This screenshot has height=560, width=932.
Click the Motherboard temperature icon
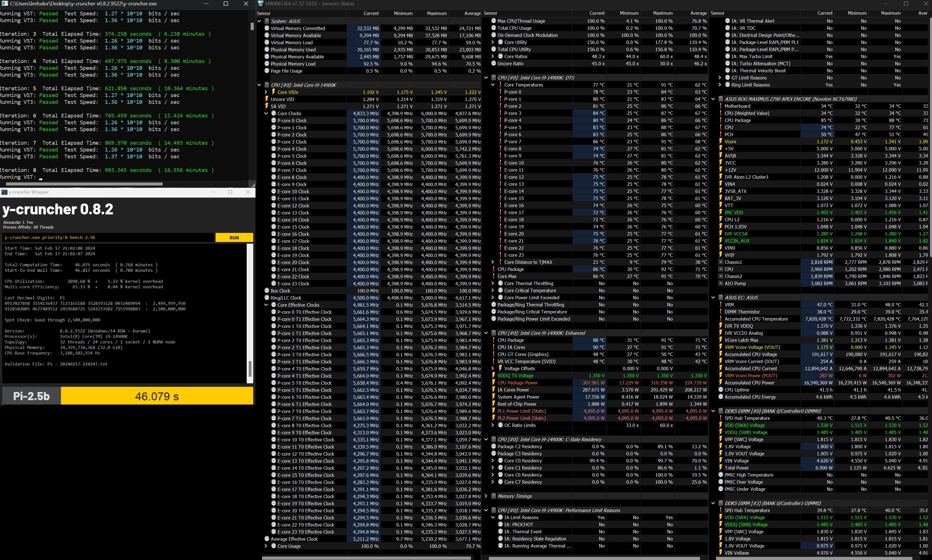tap(720, 106)
